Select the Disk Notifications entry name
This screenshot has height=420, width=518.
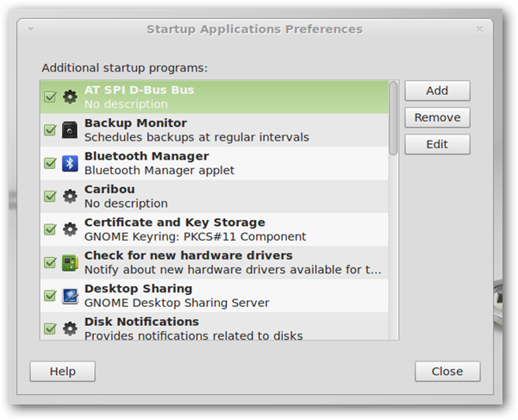tap(141, 322)
